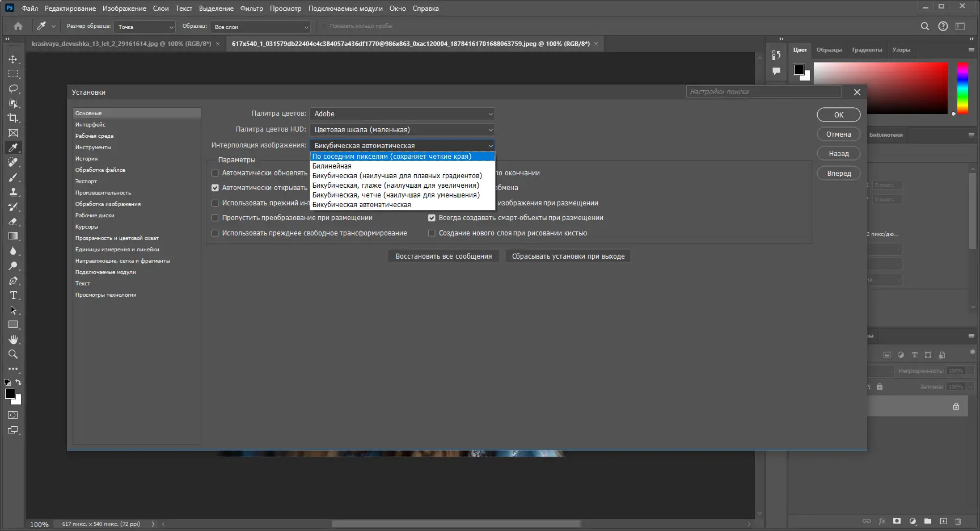Open the 'Фильтр' menu
Screen dimensions: 980x531
coord(252,9)
